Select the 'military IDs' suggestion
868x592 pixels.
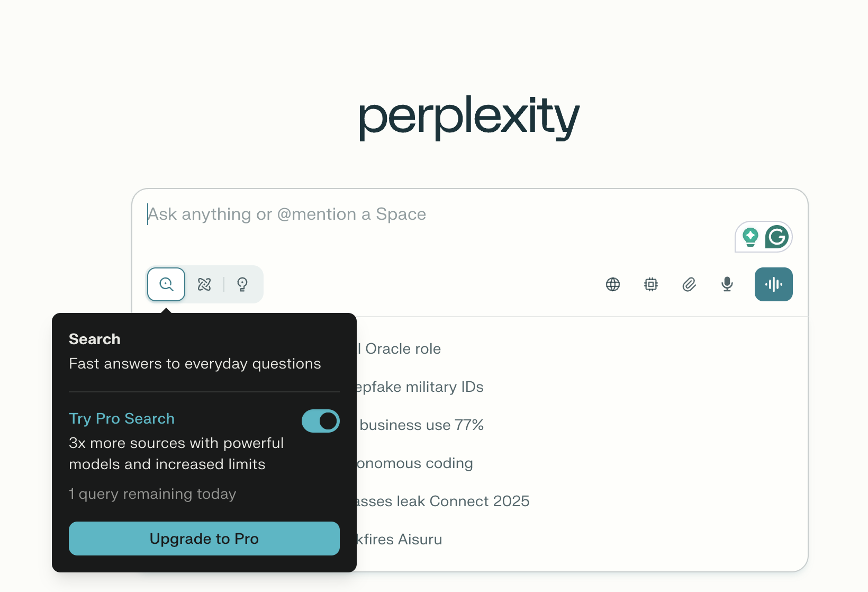click(x=419, y=387)
